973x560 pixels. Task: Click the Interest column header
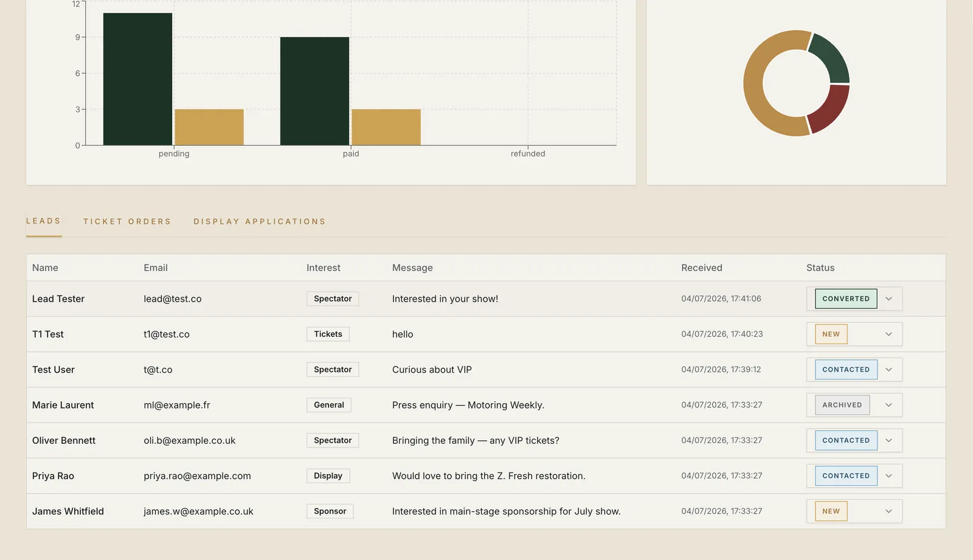[324, 268]
